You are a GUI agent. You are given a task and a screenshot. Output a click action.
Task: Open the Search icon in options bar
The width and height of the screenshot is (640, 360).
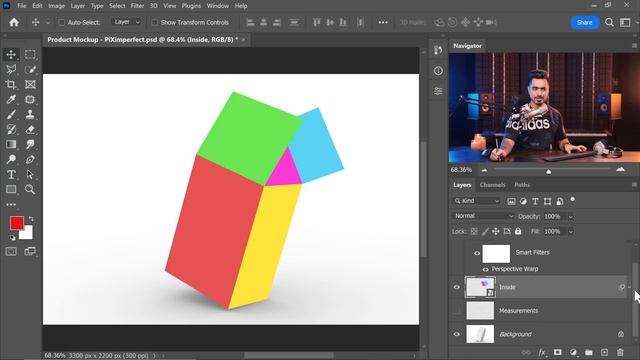609,22
